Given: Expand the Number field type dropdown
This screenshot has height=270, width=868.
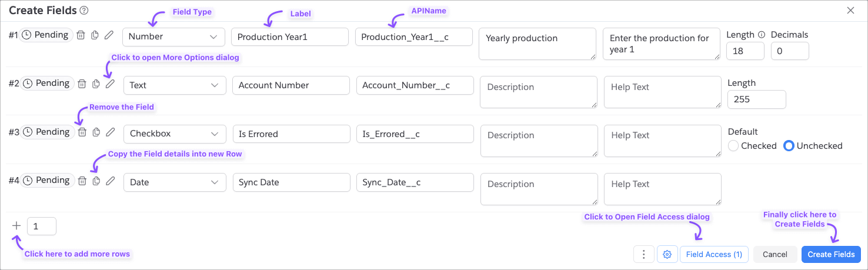Looking at the screenshot, I should [x=173, y=37].
